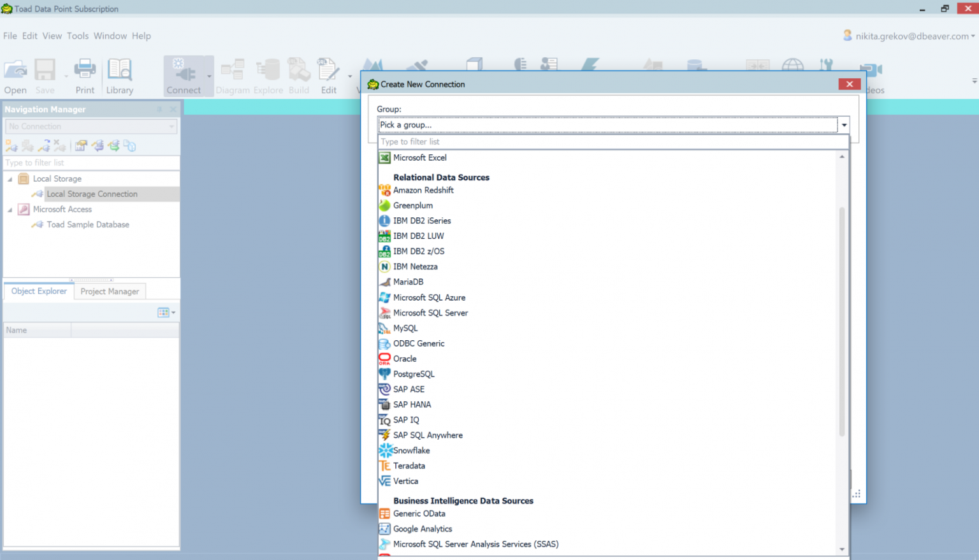979x560 pixels.
Task: Pin the Navigation Manager panel
Action: click(x=159, y=109)
